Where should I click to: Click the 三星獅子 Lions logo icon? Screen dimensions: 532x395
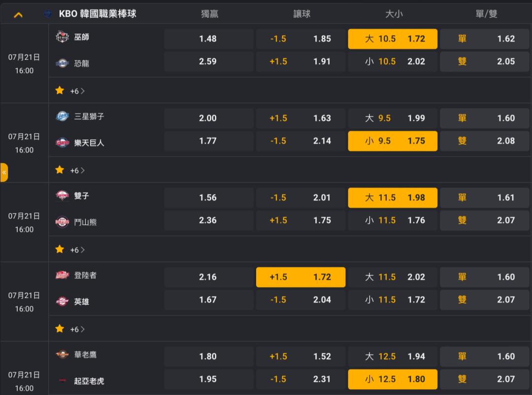[62, 116]
